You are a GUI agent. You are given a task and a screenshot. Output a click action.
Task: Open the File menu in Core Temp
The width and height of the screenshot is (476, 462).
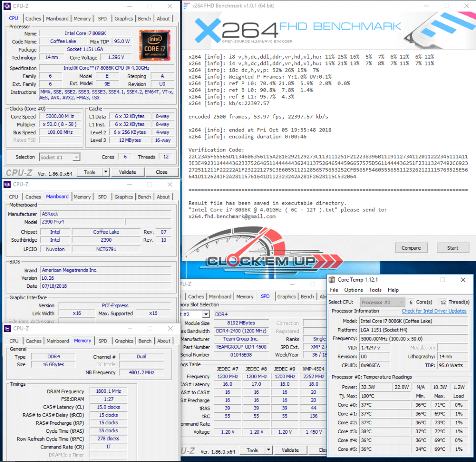[334, 290]
